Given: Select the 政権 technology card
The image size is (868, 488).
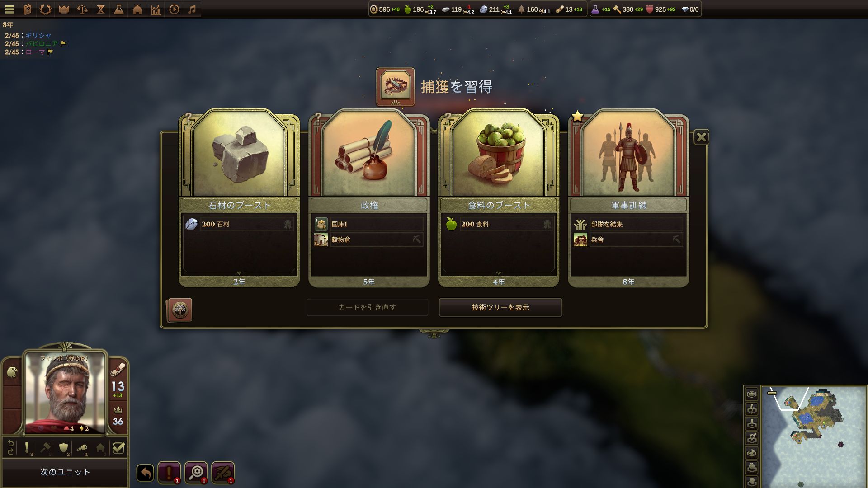Looking at the screenshot, I should 369,198.
